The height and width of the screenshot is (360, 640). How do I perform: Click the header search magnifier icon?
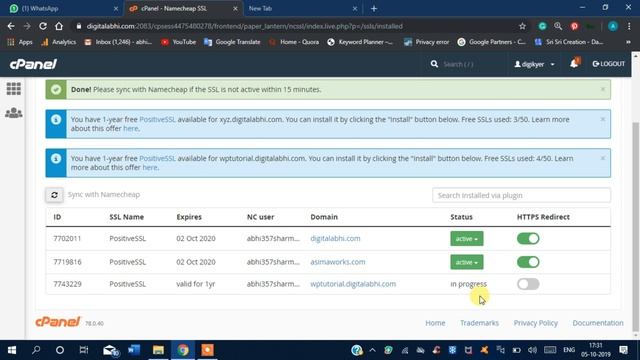[x=434, y=64]
